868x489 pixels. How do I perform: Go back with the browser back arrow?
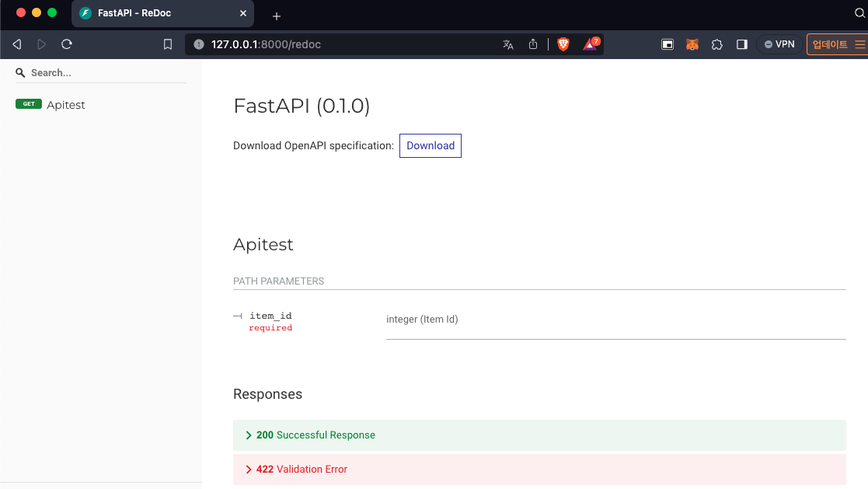coord(17,44)
